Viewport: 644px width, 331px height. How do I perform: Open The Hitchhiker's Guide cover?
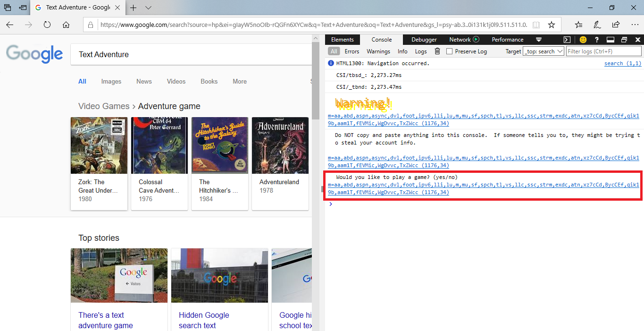pos(220,145)
